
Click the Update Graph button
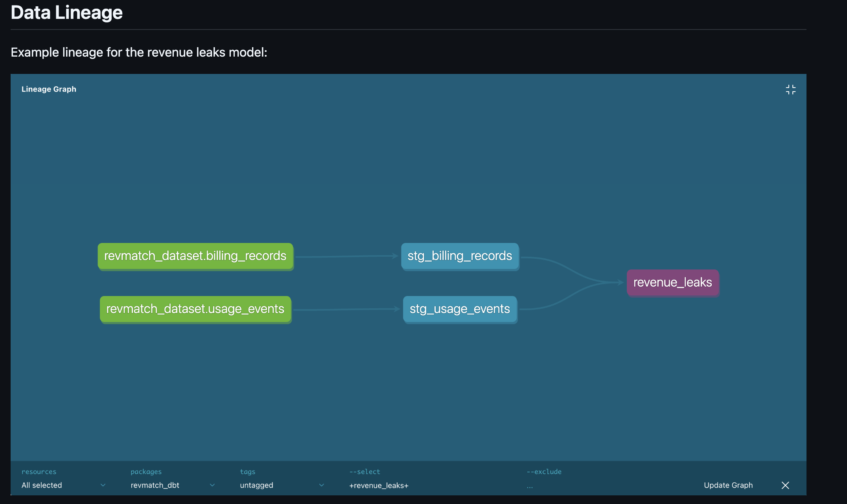pos(728,485)
